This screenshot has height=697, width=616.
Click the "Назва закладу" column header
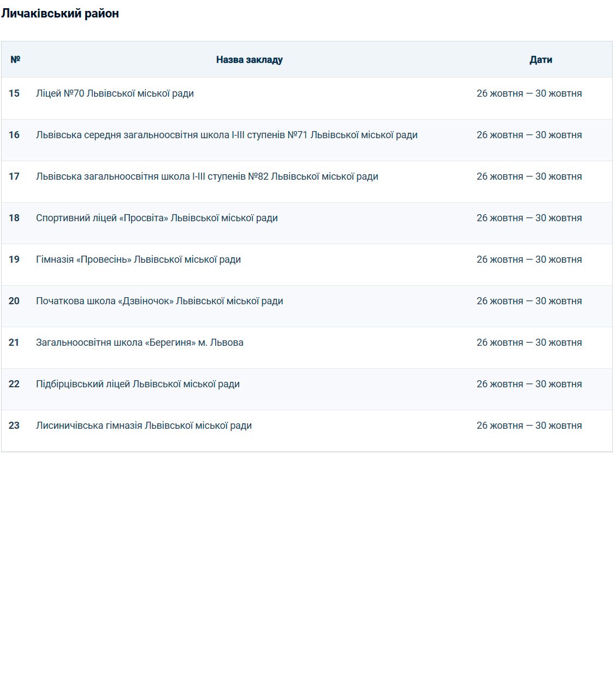tap(249, 60)
